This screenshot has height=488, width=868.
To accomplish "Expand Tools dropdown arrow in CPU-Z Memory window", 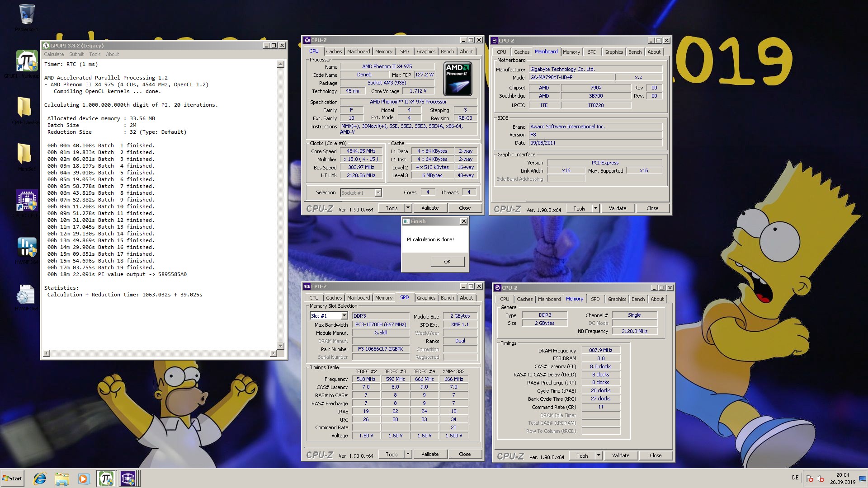I will coord(599,455).
